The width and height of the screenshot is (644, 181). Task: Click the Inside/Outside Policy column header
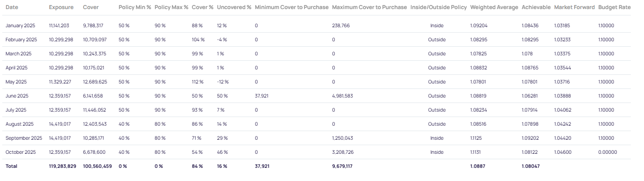[x=438, y=8]
